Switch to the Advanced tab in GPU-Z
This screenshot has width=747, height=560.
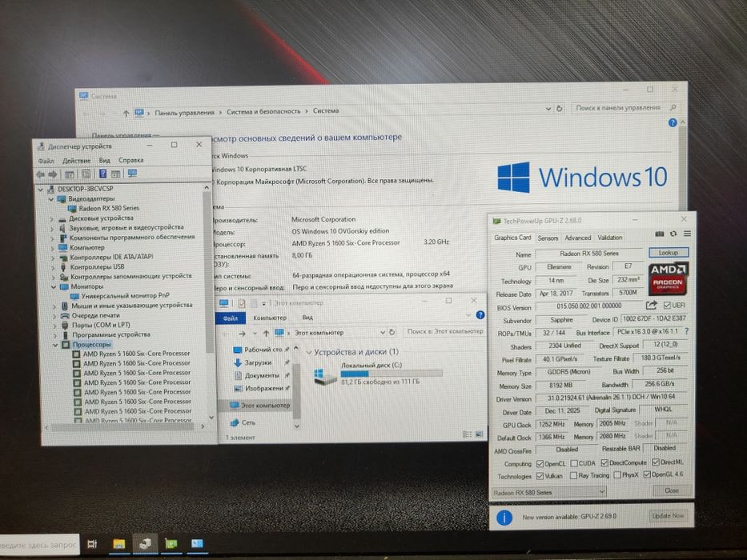click(x=577, y=238)
